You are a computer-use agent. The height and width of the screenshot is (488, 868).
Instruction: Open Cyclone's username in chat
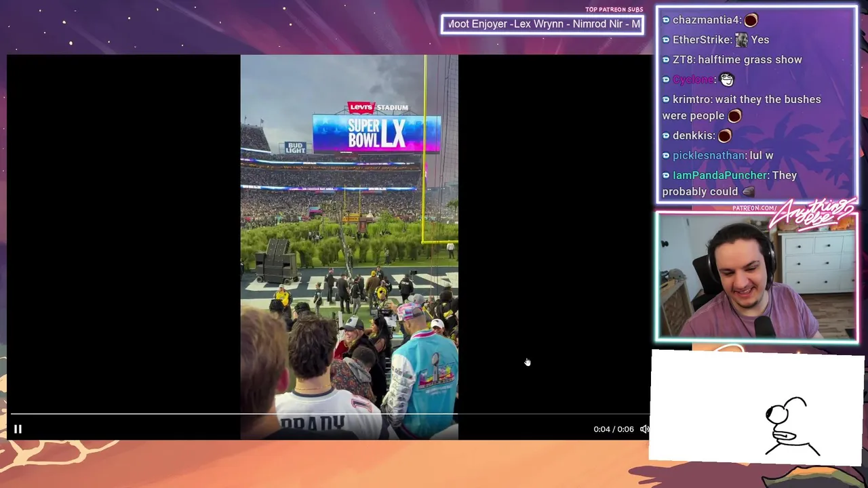pyautogui.click(x=693, y=79)
